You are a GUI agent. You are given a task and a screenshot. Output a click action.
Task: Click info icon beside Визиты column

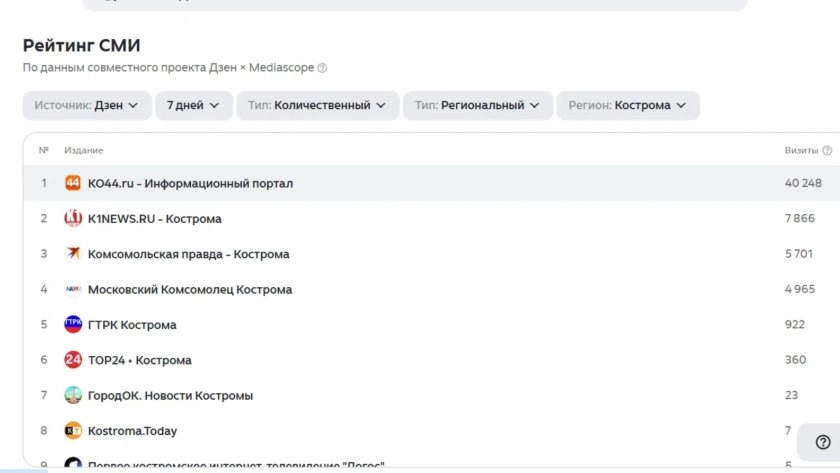tap(827, 151)
